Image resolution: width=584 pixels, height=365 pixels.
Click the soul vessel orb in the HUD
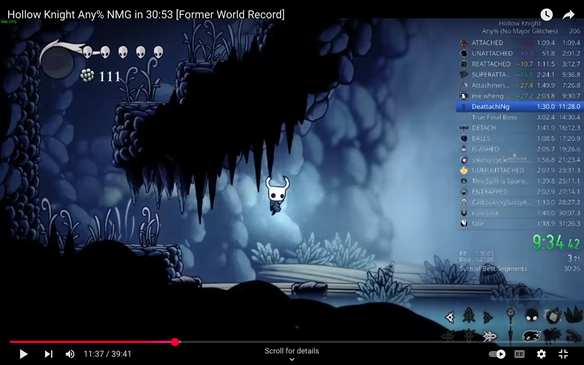click(57, 63)
